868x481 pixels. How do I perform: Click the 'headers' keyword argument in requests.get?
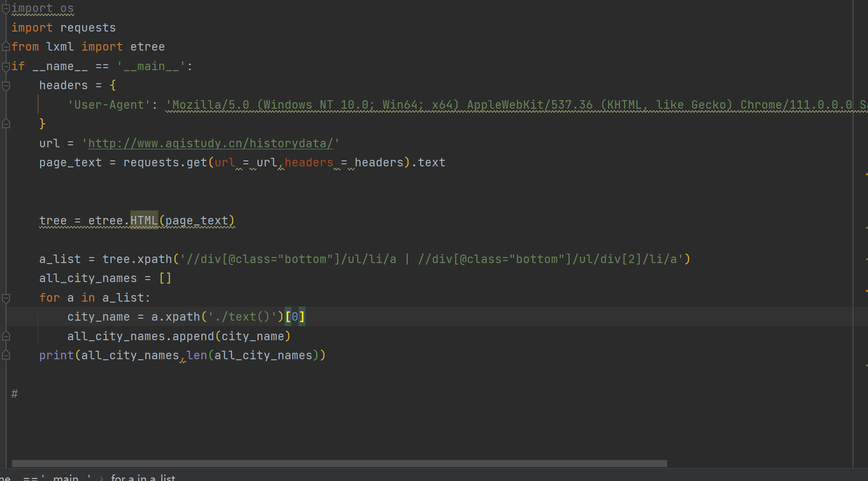309,162
